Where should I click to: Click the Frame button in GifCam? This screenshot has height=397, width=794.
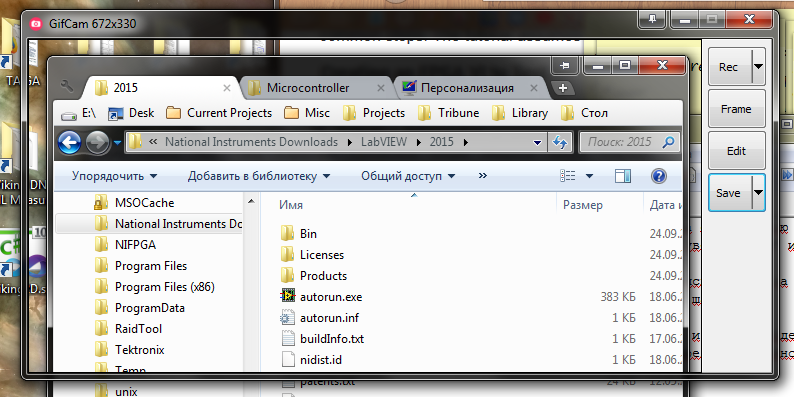tap(736, 109)
